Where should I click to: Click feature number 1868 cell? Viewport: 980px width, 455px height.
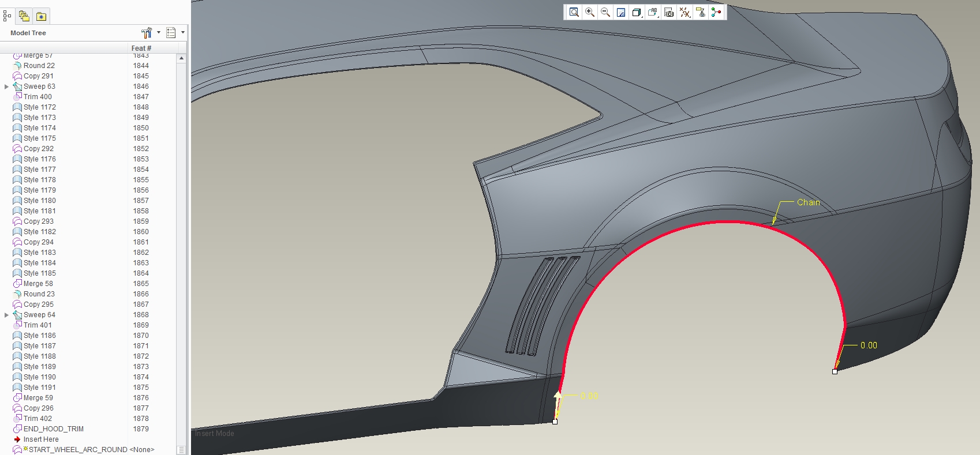[x=141, y=315]
